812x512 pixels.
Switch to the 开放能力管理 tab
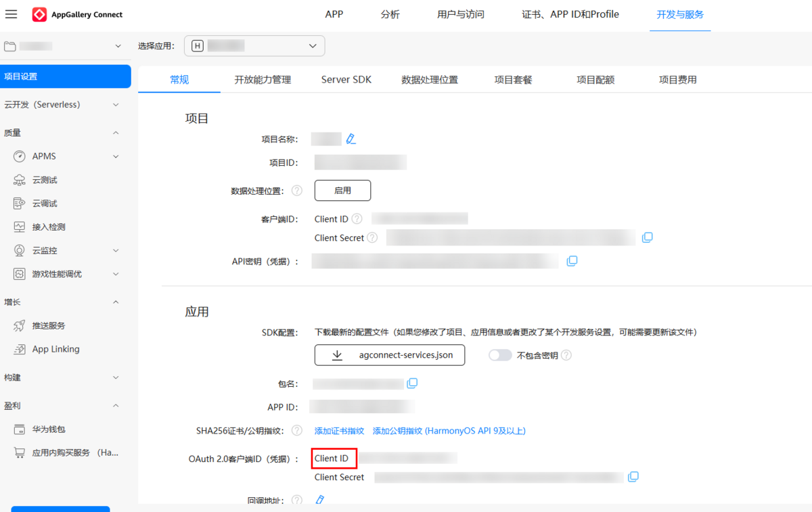263,80
